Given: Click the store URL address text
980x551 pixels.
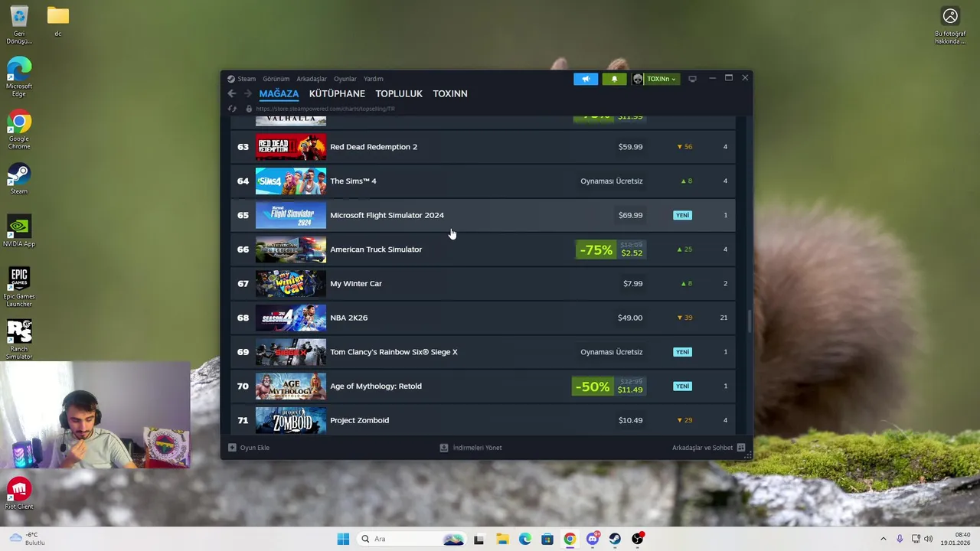Looking at the screenshot, I should point(325,109).
